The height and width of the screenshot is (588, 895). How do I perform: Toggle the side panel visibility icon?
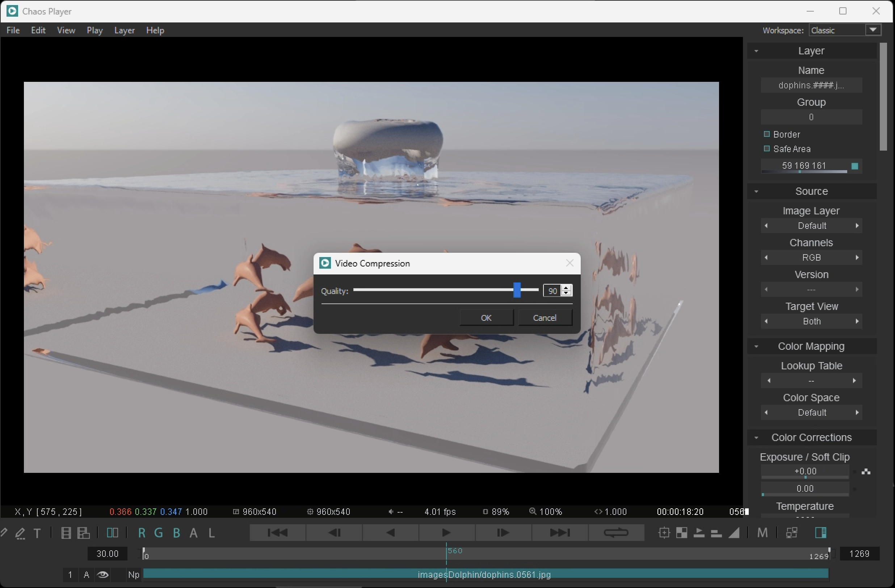tap(820, 533)
